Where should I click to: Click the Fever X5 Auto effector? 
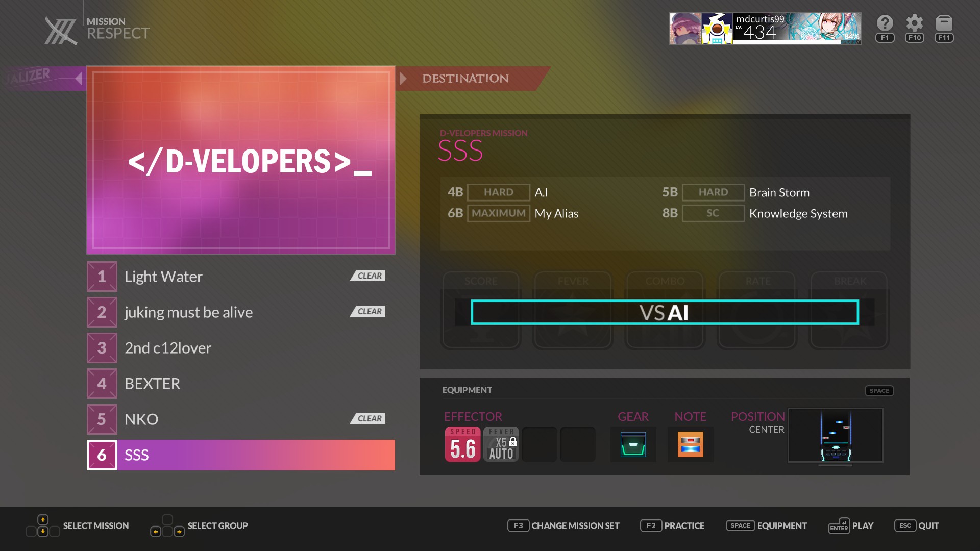pos(501,444)
